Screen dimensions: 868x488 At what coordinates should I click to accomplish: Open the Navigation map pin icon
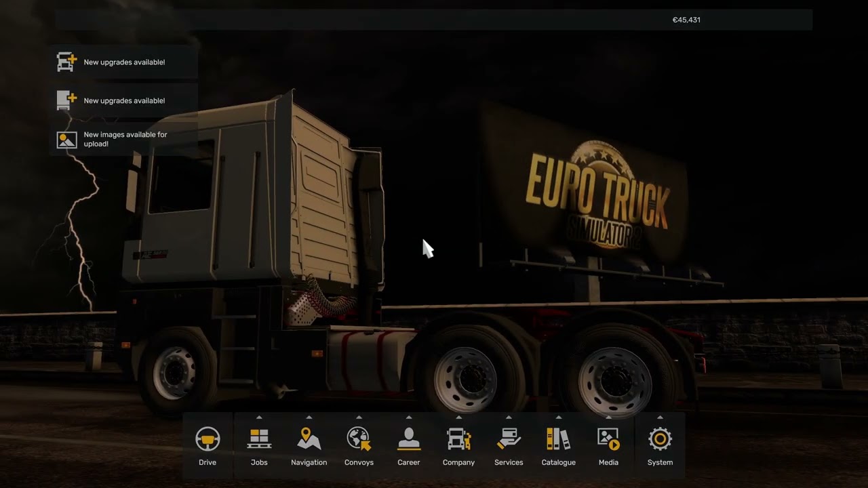coord(309,439)
